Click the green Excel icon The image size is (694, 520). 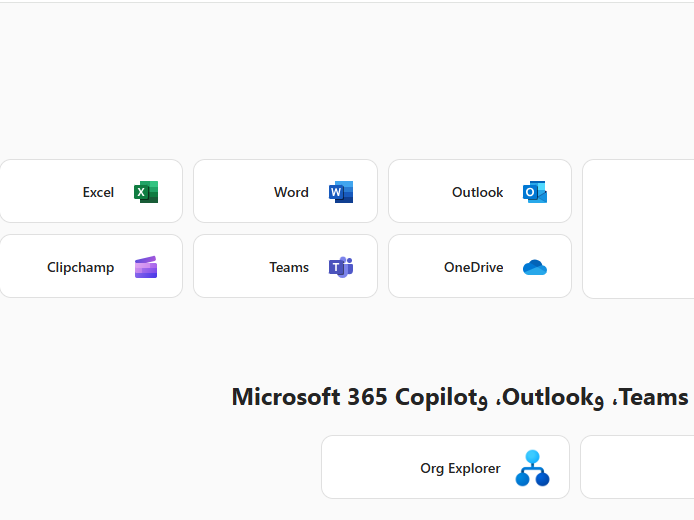click(146, 192)
